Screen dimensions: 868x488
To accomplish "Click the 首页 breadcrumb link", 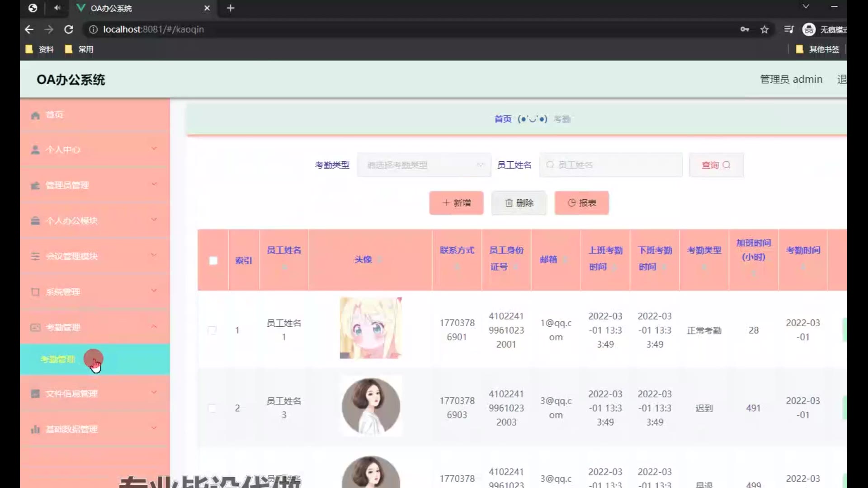I will pos(503,119).
